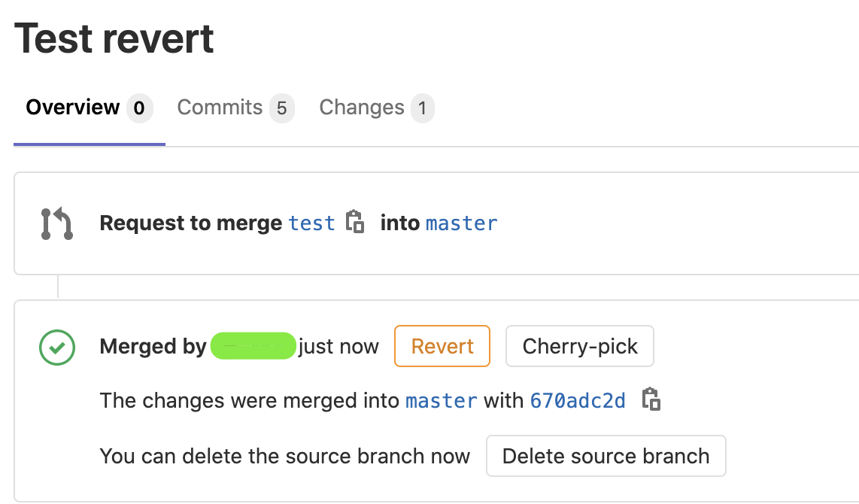
Task: Copy the test branch name icon
Action: [x=355, y=223]
